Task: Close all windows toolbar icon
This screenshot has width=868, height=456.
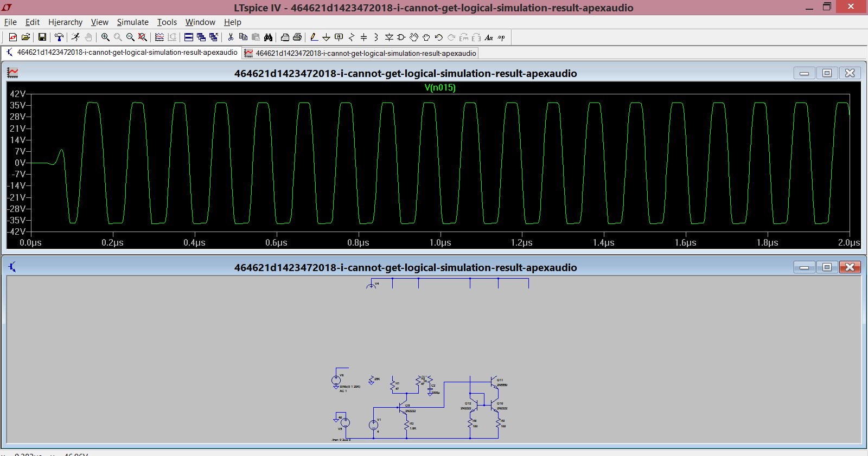Action: (x=214, y=37)
